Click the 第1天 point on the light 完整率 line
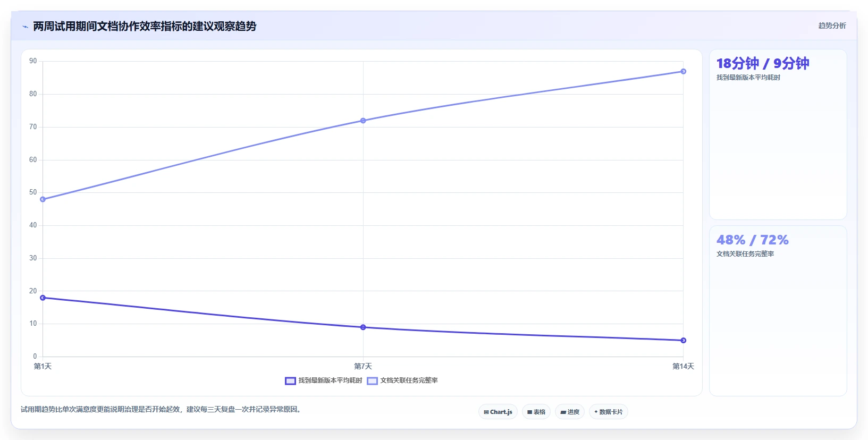 [43, 199]
